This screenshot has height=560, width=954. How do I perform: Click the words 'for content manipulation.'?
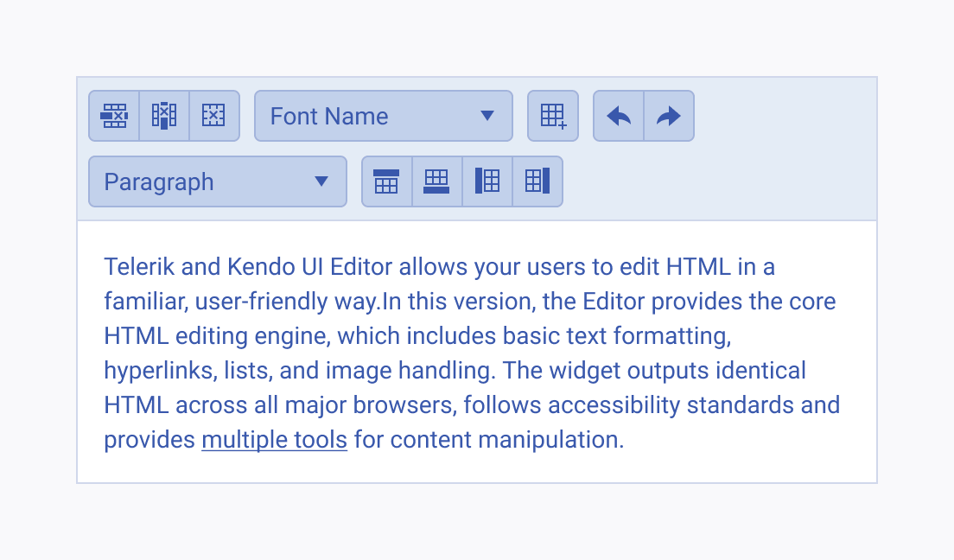coord(489,440)
